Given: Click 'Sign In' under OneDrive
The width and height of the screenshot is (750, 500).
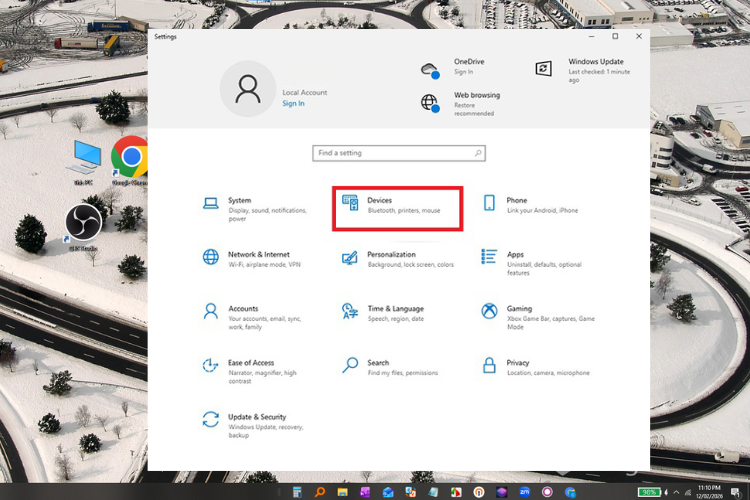Looking at the screenshot, I should click(463, 72).
